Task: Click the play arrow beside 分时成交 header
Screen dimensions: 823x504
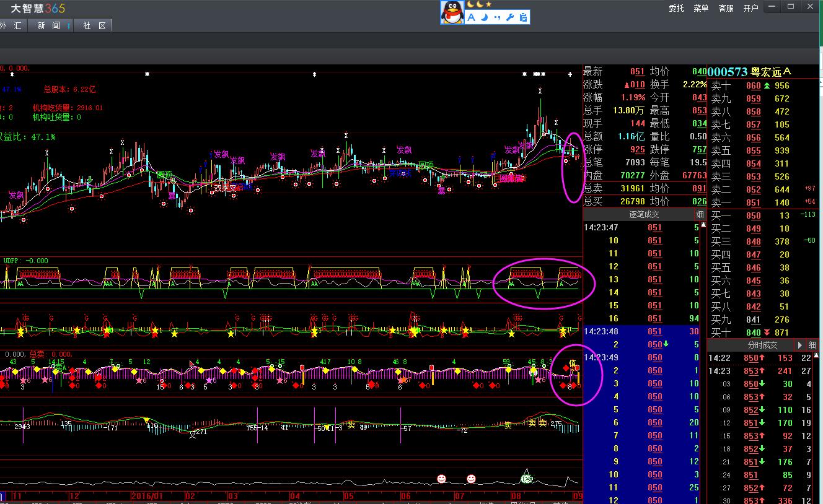Action: [x=800, y=345]
